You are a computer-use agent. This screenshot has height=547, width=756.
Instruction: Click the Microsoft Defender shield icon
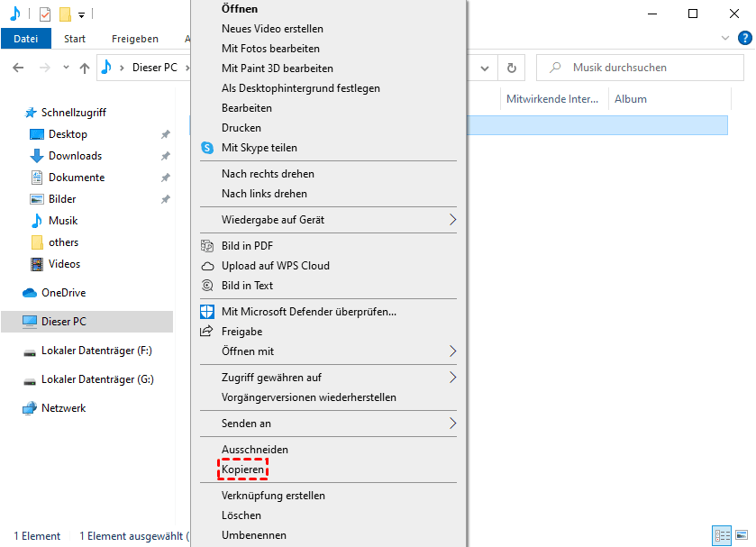pyautogui.click(x=207, y=312)
